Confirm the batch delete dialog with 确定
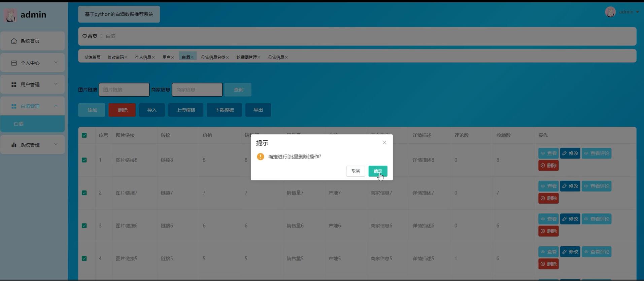Image resolution: width=644 pixels, height=281 pixels. pos(378,171)
